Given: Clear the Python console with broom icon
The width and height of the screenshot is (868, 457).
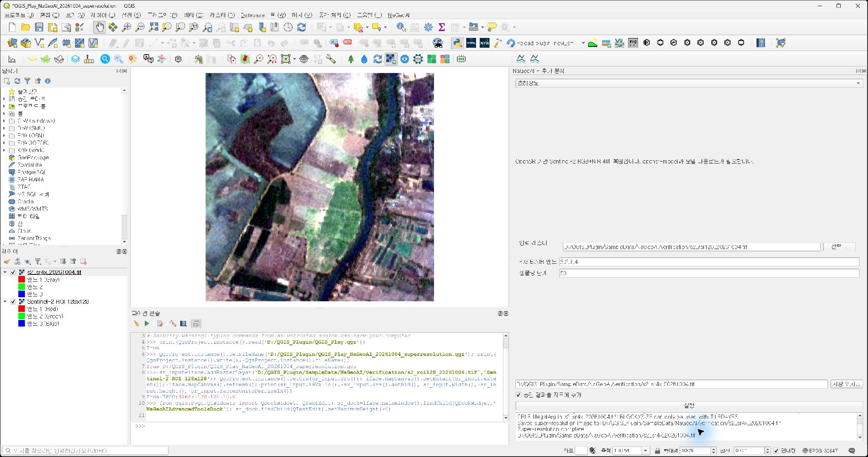Looking at the screenshot, I should 136,324.
